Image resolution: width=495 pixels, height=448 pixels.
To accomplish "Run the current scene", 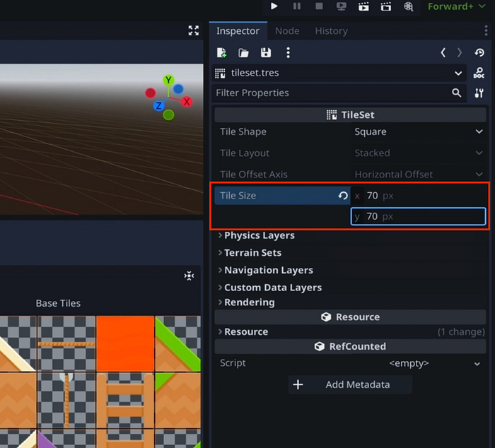I will (363, 6).
